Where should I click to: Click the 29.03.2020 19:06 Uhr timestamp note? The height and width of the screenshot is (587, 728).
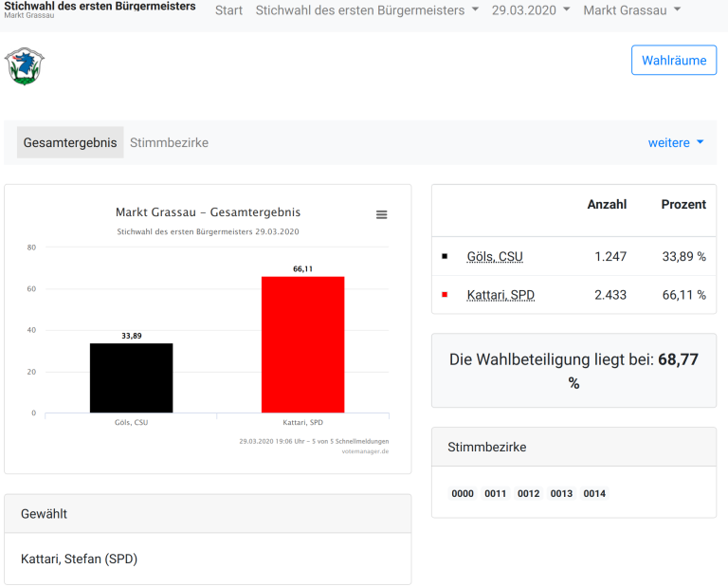tap(314, 441)
